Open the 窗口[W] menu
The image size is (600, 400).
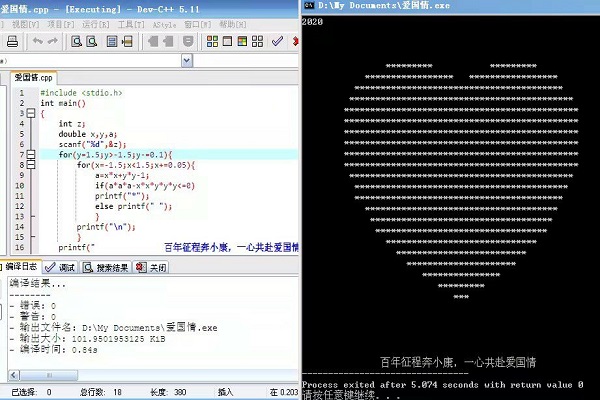[x=197, y=24]
